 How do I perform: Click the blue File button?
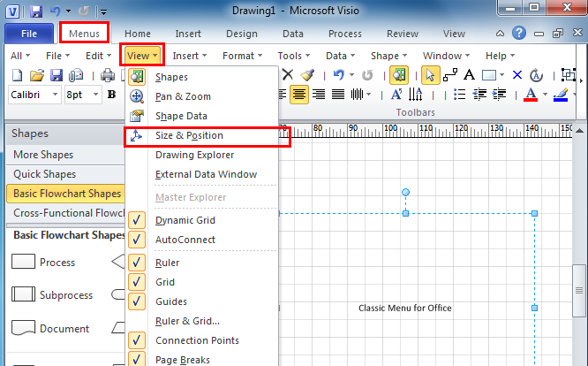[x=29, y=34]
